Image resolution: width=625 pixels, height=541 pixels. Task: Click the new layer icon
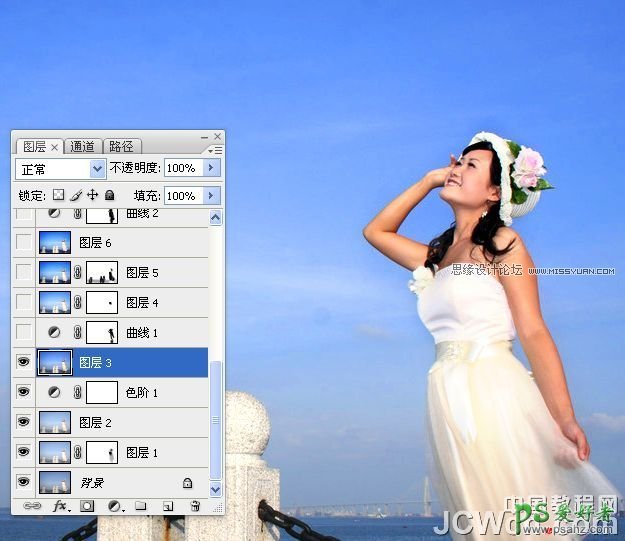[x=168, y=506]
